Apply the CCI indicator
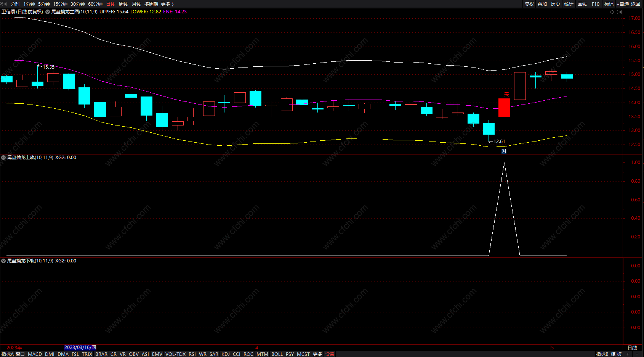 click(x=237, y=354)
